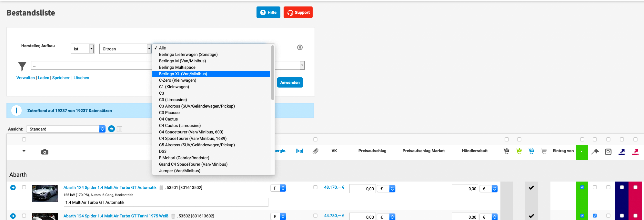
Task: Remove filter row with circled X icon
Action: coord(300,47)
